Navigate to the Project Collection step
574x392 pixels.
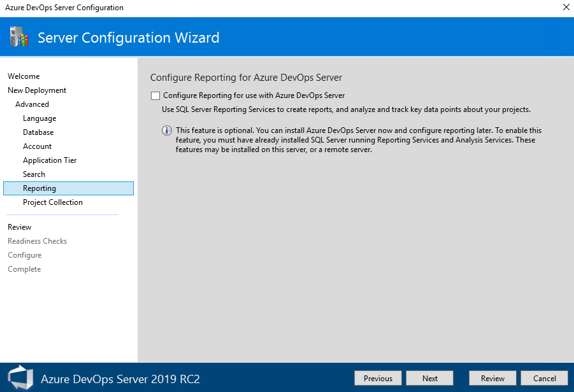coord(53,202)
